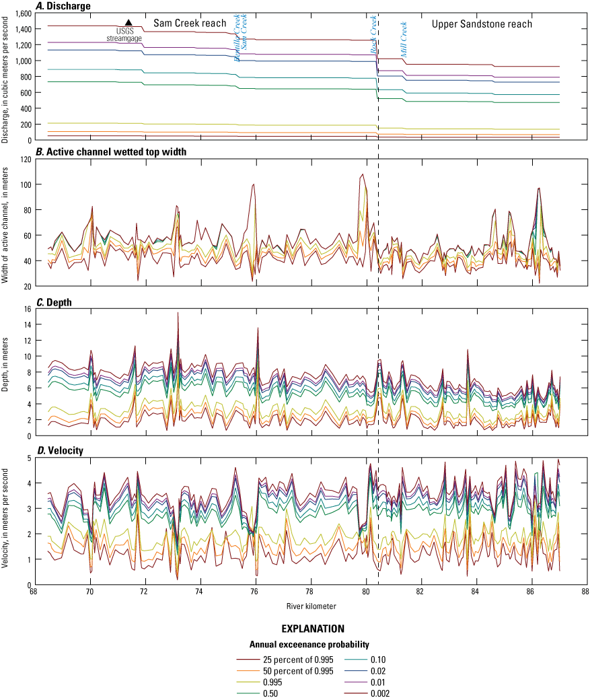Click the Mill Creek tributary label
The width and height of the screenshot is (590, 700).
403,40
